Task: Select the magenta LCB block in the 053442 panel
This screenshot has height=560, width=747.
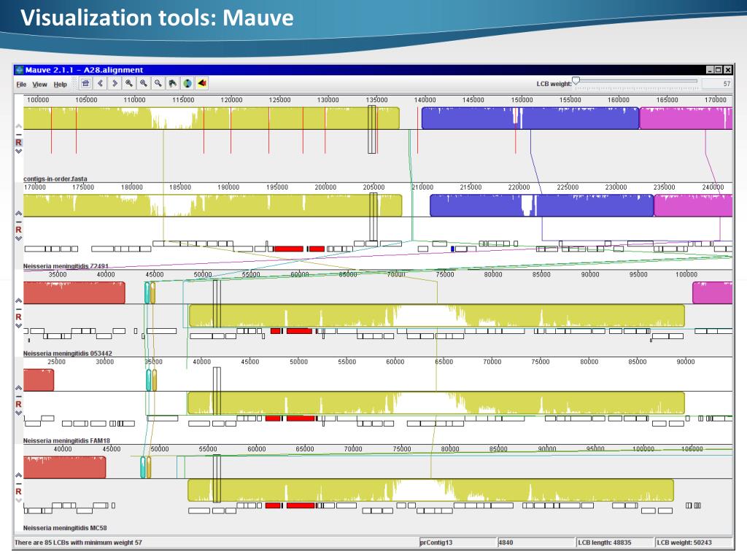Action: pos(712,292)
